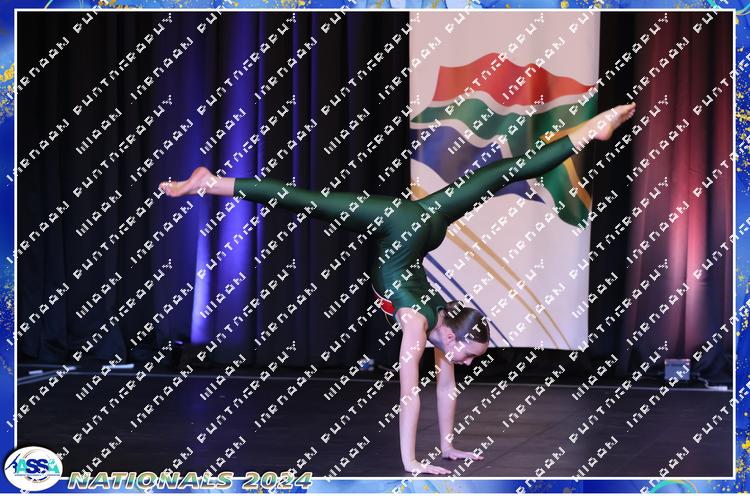Click the ASSA logo in the corner
Screen dimensions: 750x500
click(32, 468)
